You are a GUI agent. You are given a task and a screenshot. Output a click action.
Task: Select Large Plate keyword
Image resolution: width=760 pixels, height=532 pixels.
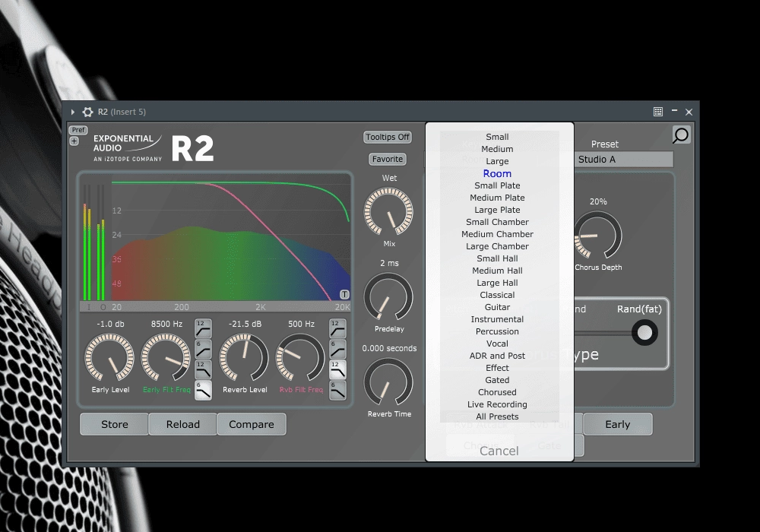click(497, 210)
